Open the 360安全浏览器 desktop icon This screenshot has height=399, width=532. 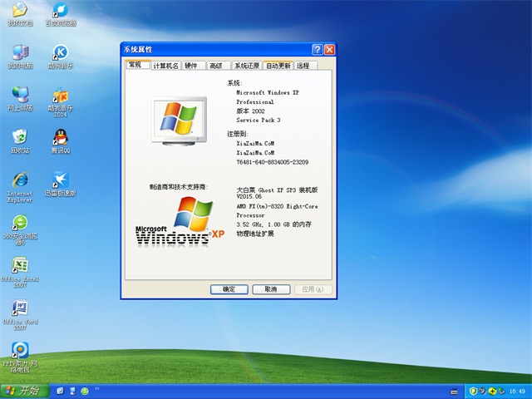(x=20, y=224)
